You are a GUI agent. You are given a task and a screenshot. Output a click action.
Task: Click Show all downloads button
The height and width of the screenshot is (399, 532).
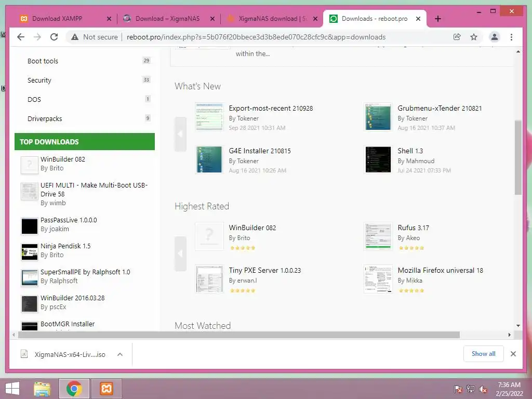(484, 354)
